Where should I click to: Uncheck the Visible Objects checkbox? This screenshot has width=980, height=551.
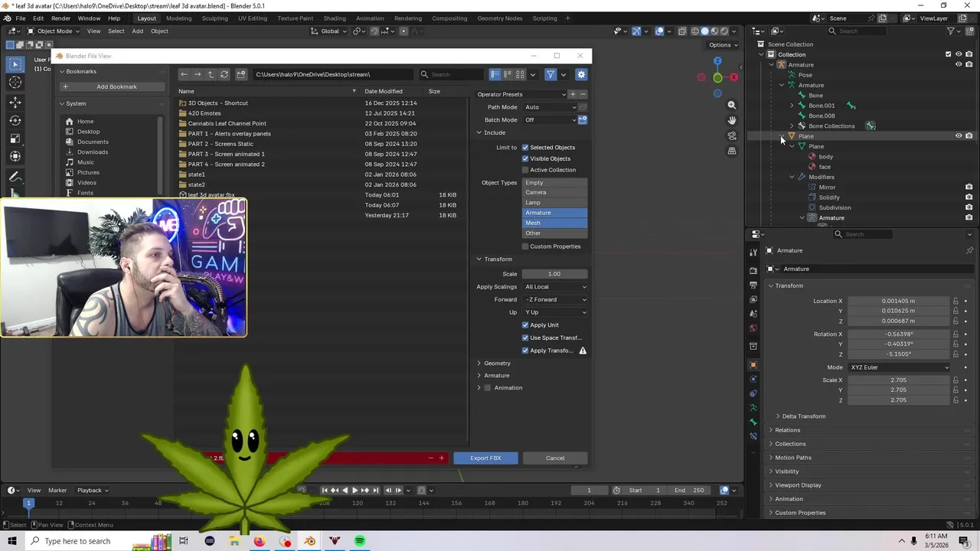pos(525,158)
